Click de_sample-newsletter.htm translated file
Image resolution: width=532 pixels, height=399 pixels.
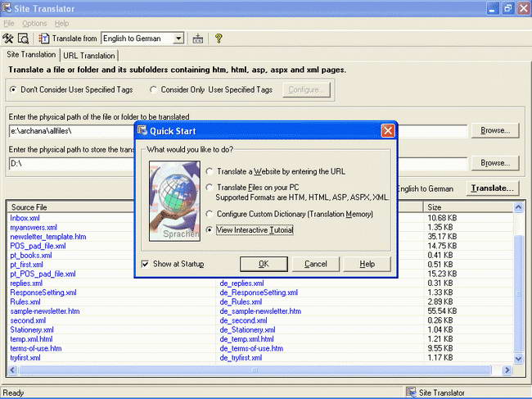[260, 311]
